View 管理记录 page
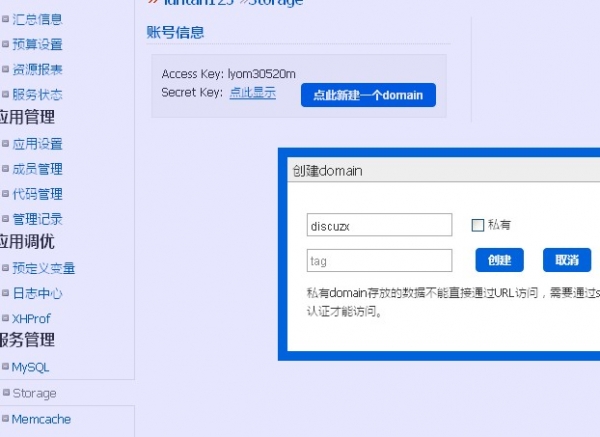The width and height of the screenshot is (600, 437). pyautogui.click(x=37, y=219)
